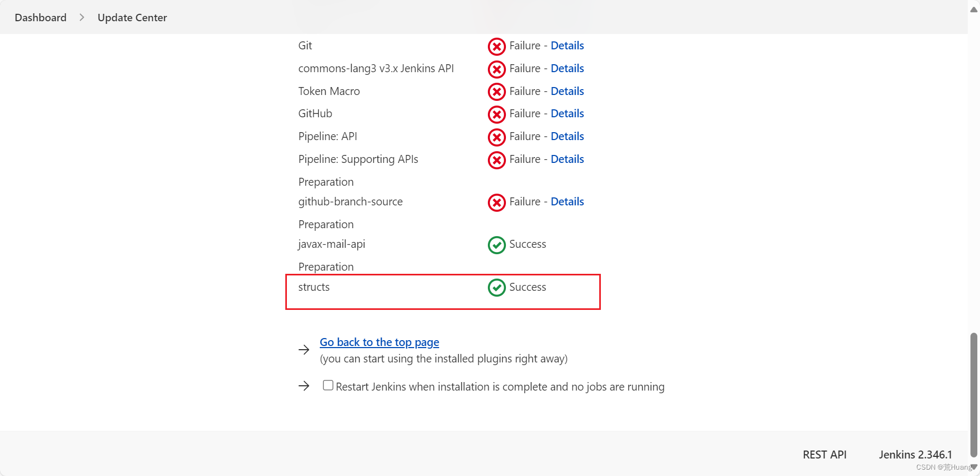Select the 'commons-lang3 v3.x Jenkins API' plugin name

pos(376,68)
